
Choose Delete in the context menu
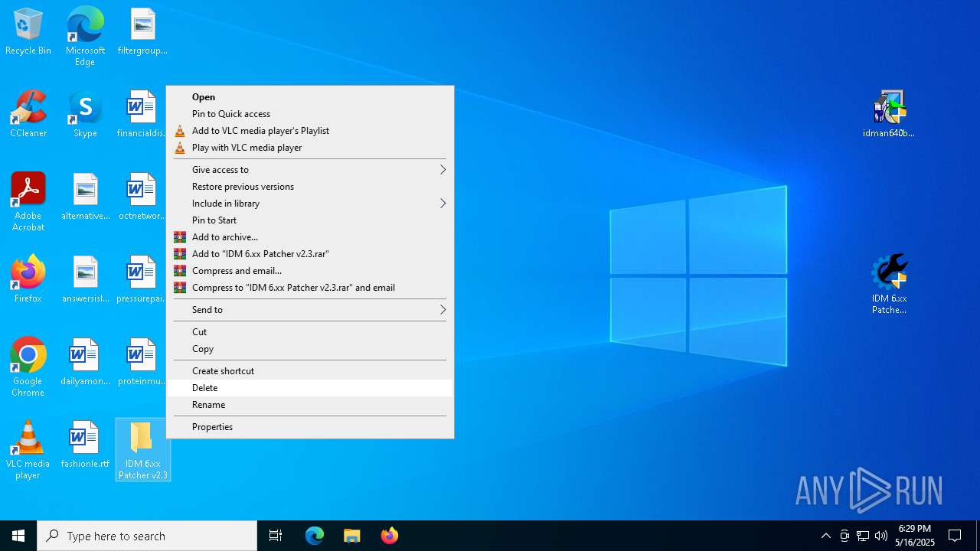310,388
